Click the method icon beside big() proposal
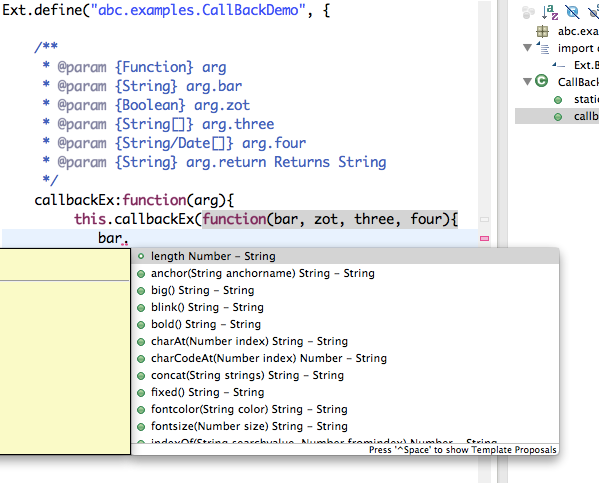 141,291
